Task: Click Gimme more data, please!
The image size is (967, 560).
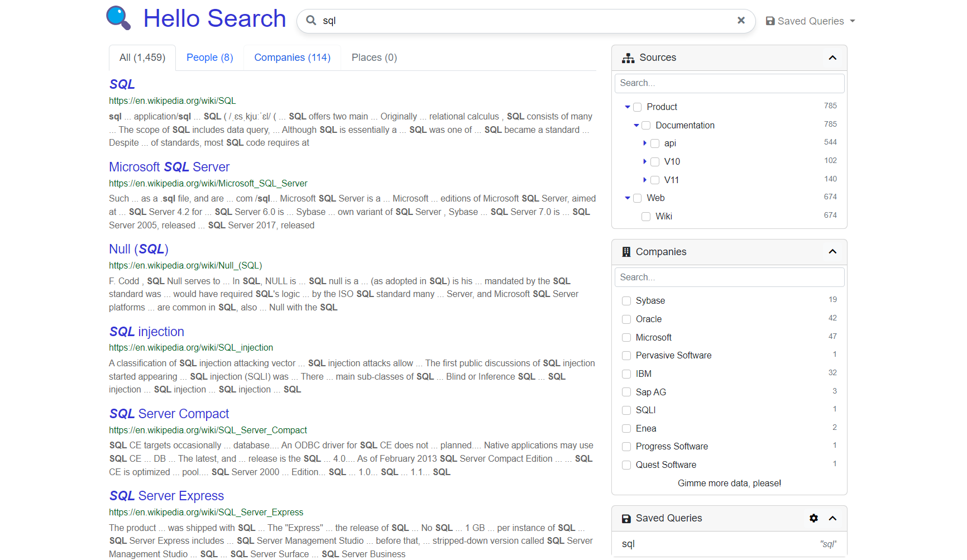Action: 729,484
